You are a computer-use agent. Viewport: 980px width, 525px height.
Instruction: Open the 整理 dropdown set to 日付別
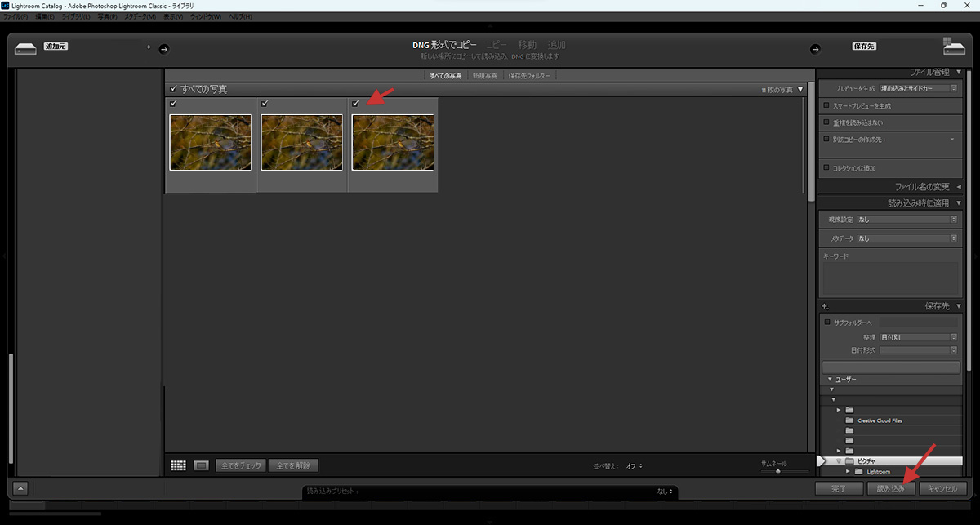pos(918,337)
